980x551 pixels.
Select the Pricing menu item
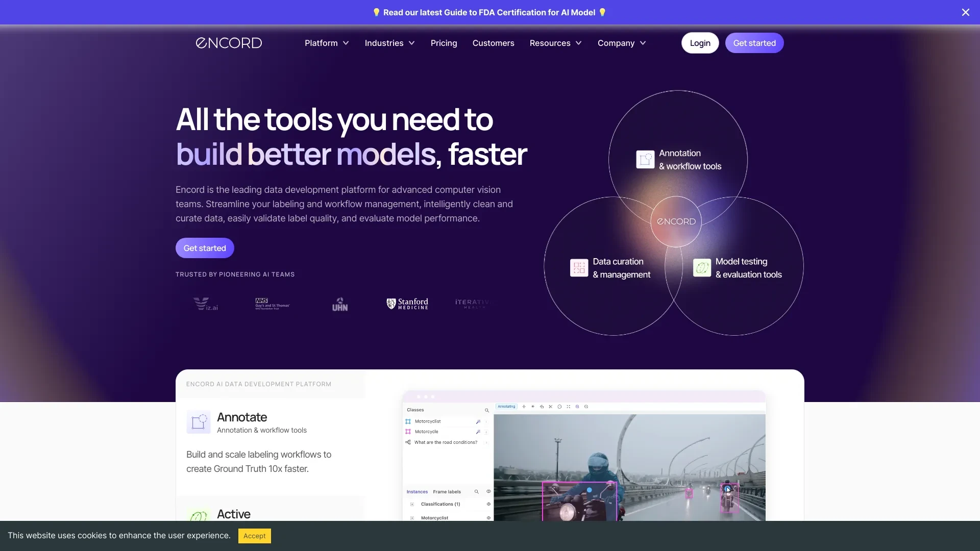point(444,42)
